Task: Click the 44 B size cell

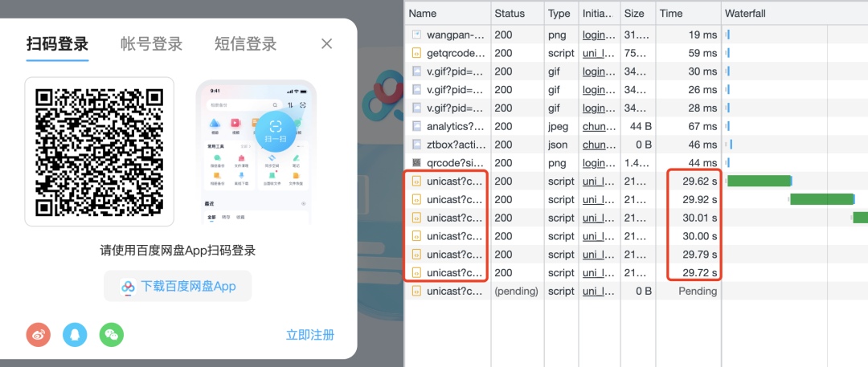Action: coord(641,126)
